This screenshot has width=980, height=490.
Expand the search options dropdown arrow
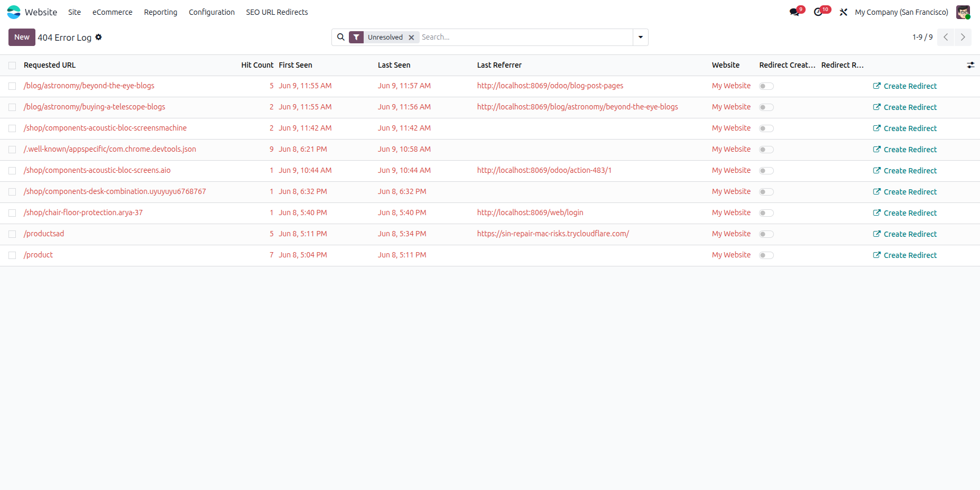tap(641, 37)
